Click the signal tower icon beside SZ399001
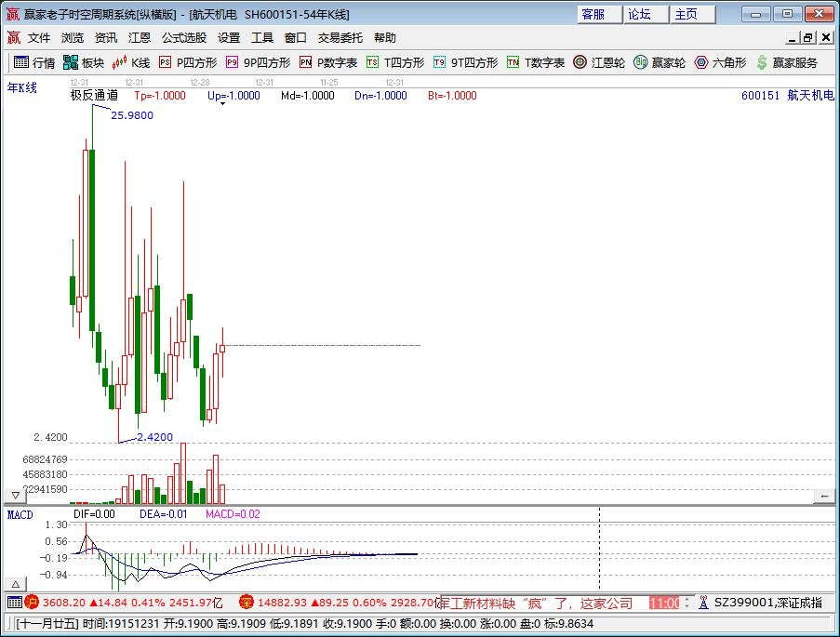Image resolution: width=840 pixels, height=637 pixels. pos(703,603)
